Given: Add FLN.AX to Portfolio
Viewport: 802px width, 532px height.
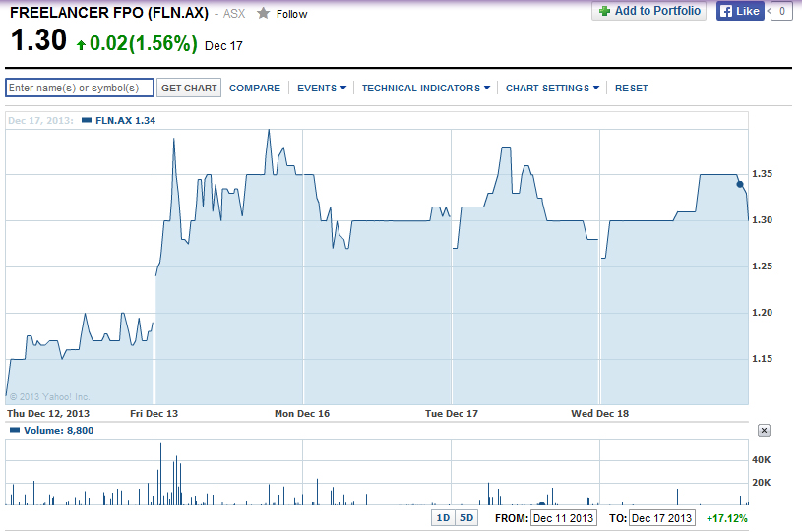Looking at the screenshot, I should (x=648, y=11).
